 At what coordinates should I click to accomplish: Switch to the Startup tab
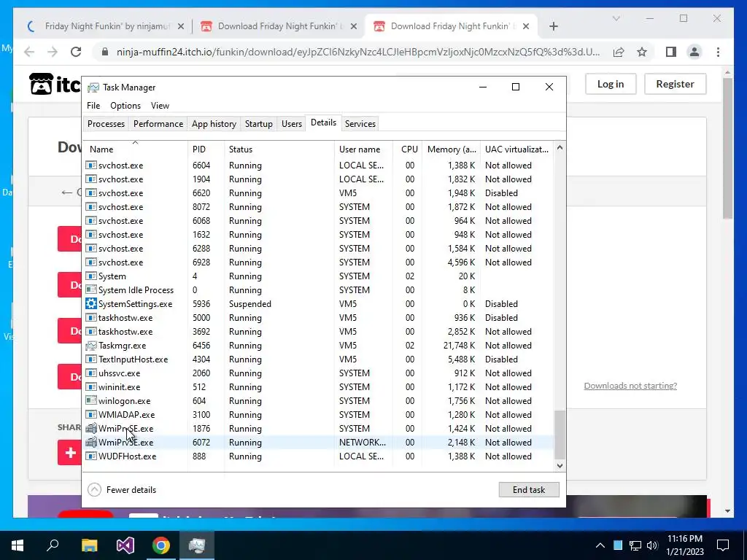[259, 124]
